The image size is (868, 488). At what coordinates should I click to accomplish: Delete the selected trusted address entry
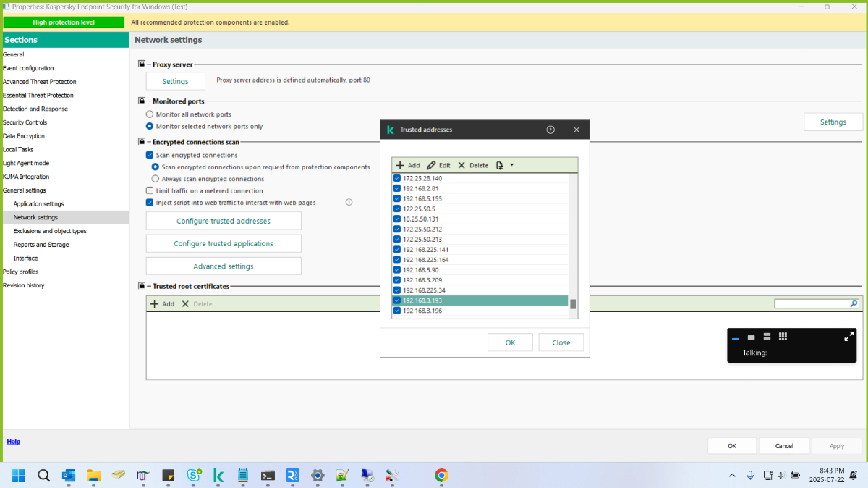pyautogui.click(x=473, y=165)
